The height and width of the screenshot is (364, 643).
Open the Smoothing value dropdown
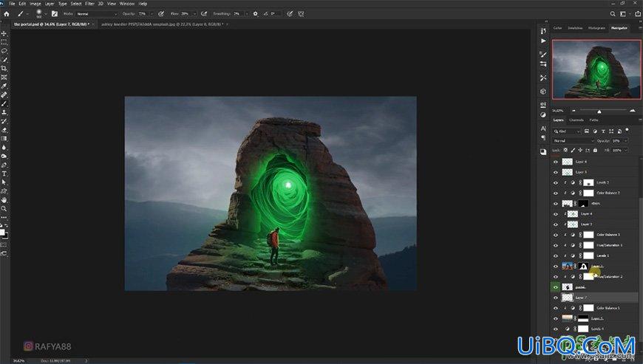pyautogui.click(x=246, y=13)
